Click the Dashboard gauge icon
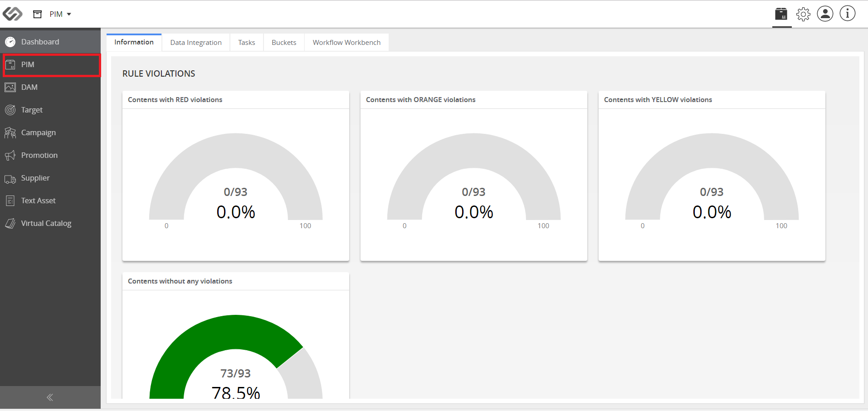 [10, 42]
